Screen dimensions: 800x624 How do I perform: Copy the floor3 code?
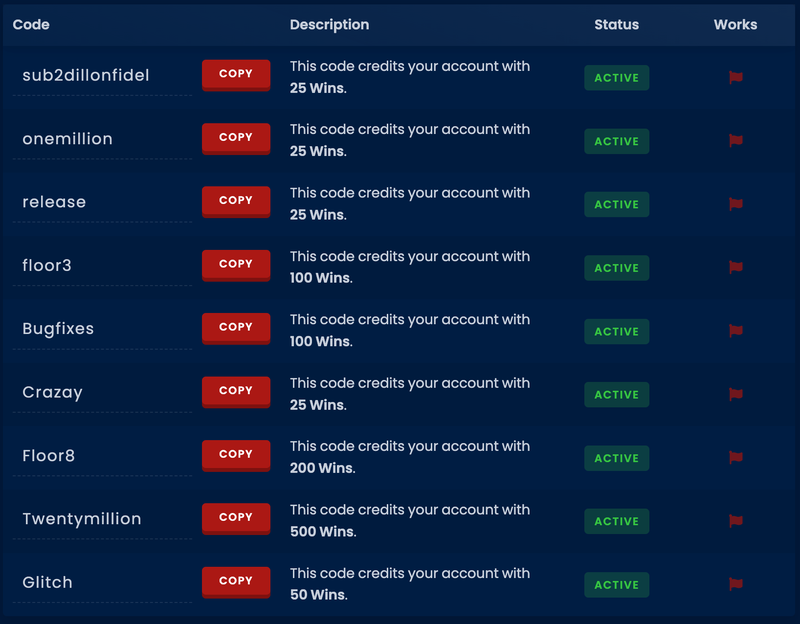(x=236, y=265)
